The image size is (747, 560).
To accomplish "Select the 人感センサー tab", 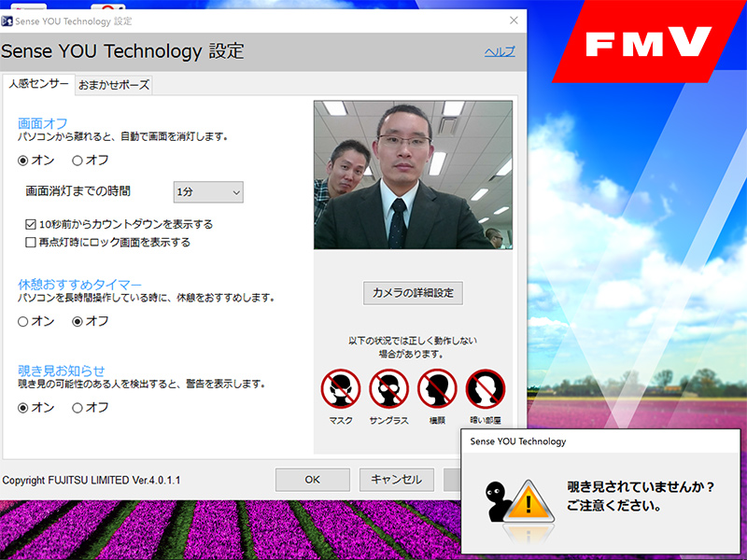I will [x=38, y=84].
